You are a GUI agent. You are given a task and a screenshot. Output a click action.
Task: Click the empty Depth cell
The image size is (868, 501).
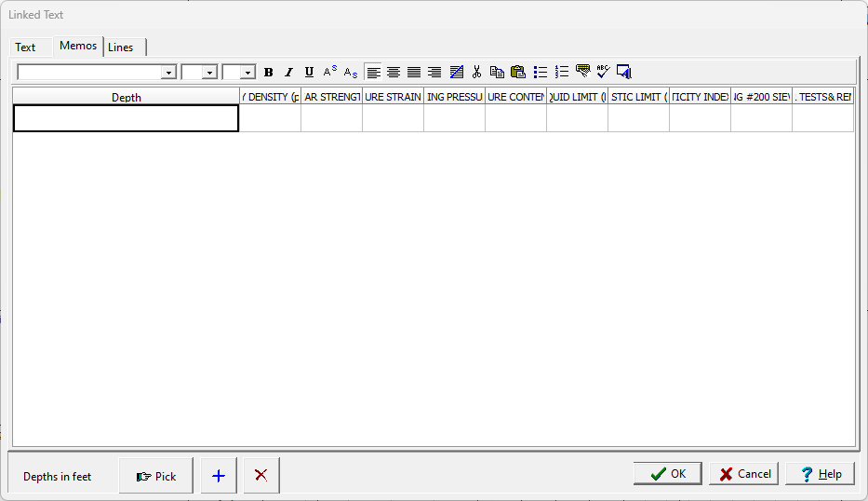pyautogui.click(x=127, y=118)
